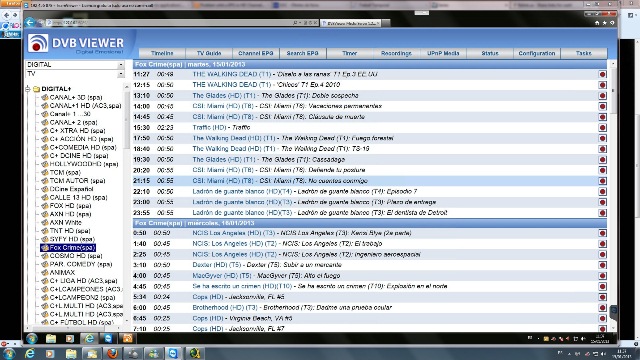This screenshot has height=360, width=640.
Task: Record Ladrón de guante blanco at 23:55
Action: click(602, 213)
